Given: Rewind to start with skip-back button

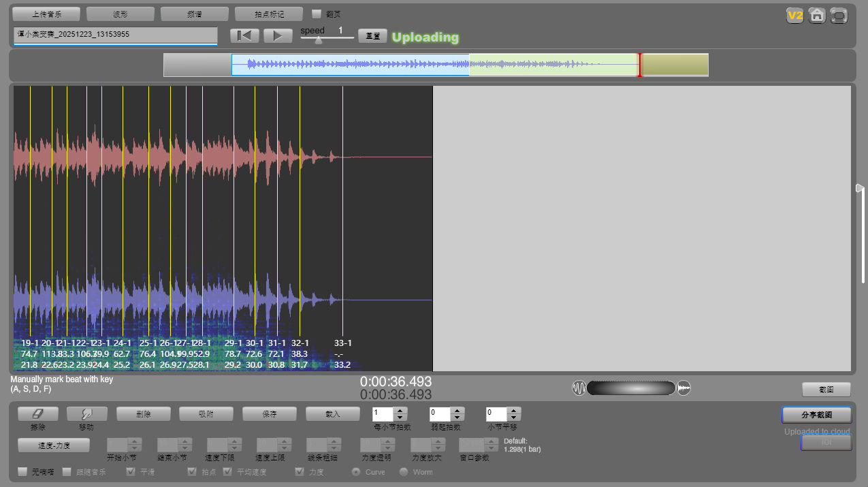Looking at the screenshot, I should pos(244,36).
